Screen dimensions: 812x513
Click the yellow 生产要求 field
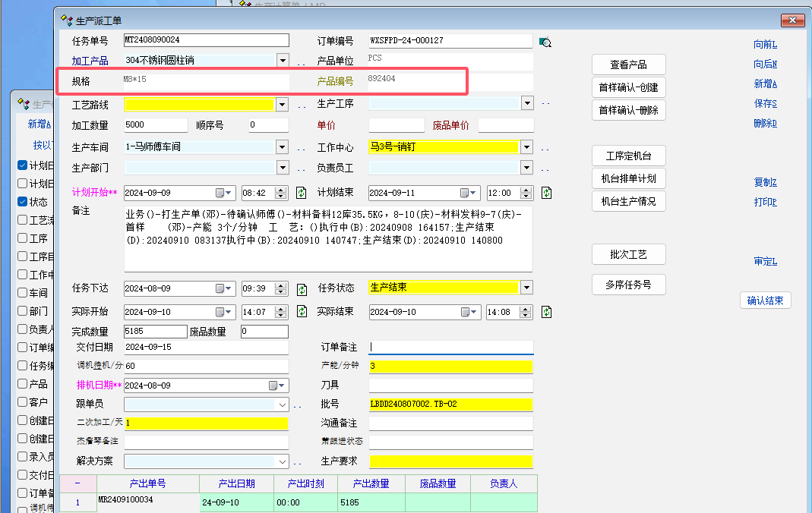451,461
